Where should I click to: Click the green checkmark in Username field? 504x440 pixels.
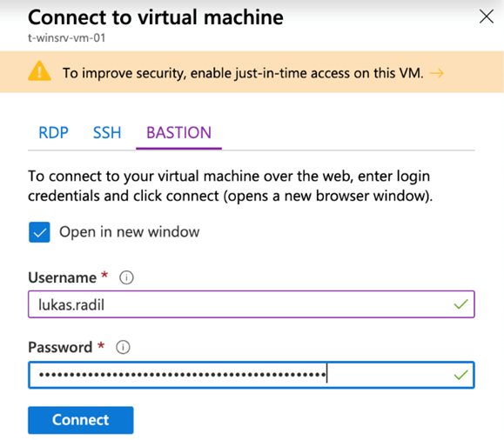[460, 303]
